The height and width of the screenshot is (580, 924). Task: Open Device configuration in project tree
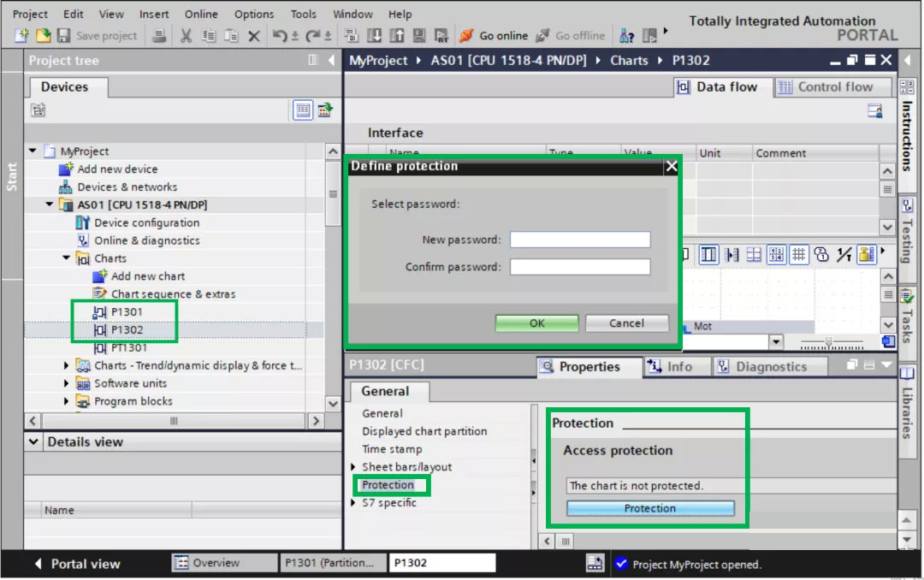(147, 222)
